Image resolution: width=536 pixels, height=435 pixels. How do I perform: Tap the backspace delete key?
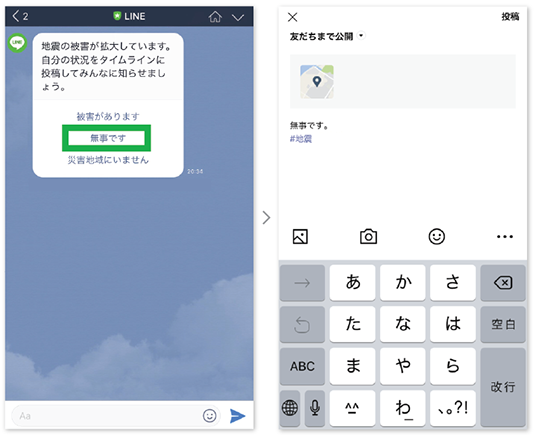503,283
